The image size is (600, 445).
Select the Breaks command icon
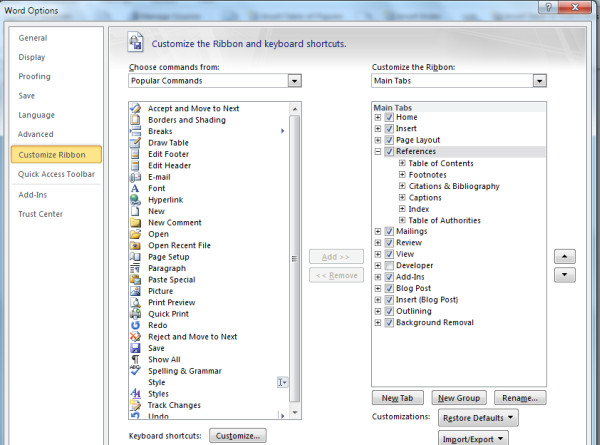(x=135, y=131)
